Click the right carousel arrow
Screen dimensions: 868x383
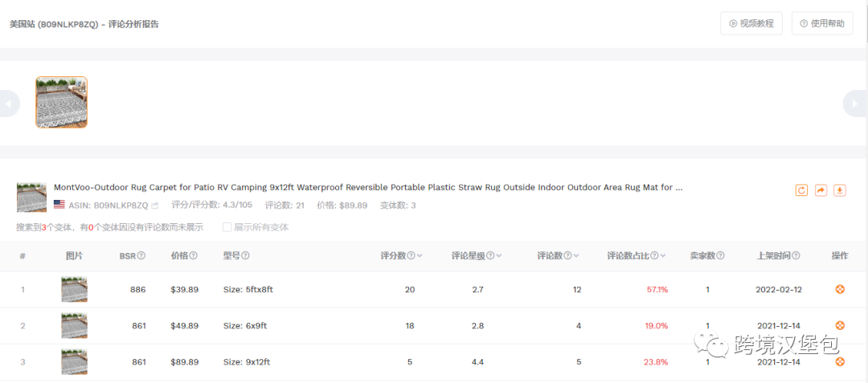click(855, 104)
